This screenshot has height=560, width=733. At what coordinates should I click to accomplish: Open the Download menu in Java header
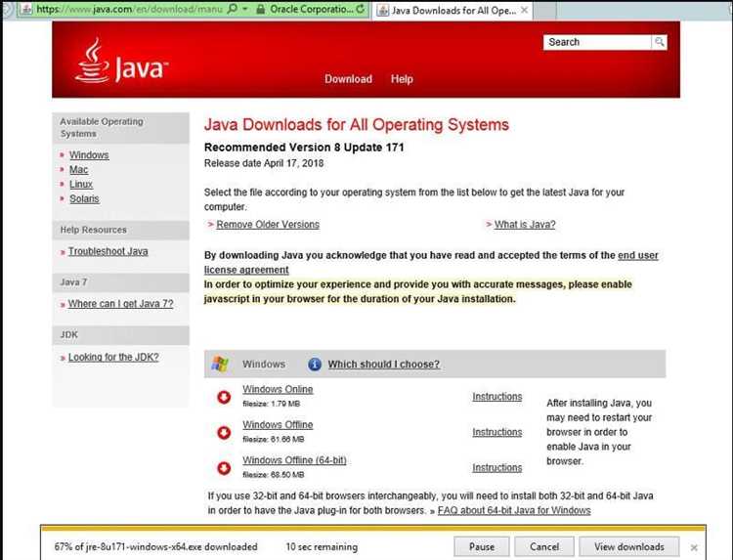tap(348, 79)
